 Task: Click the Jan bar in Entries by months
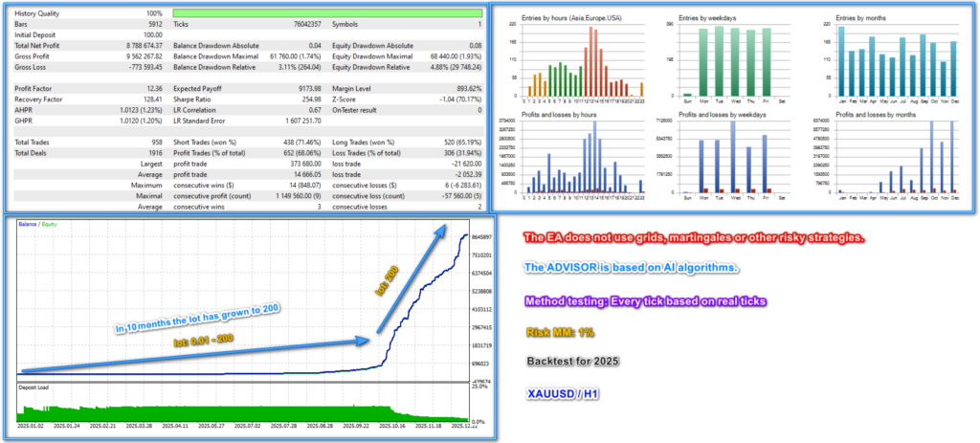tap(841, 60)
